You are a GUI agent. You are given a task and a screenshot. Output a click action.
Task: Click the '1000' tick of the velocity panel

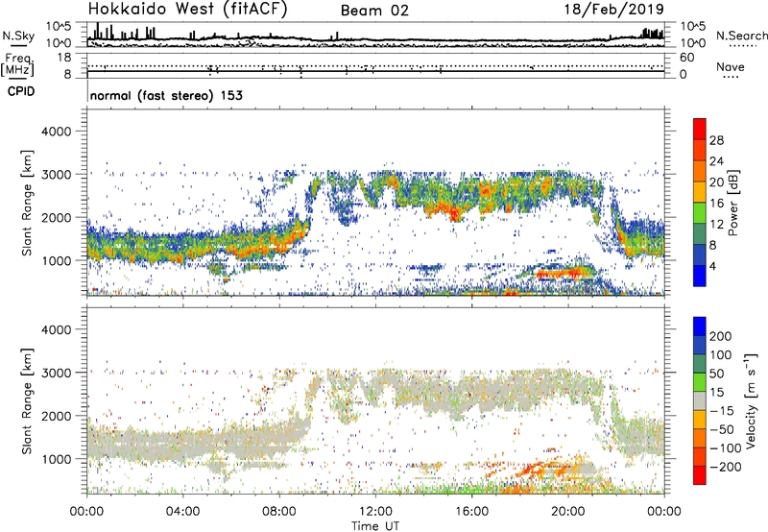point(57,459)
